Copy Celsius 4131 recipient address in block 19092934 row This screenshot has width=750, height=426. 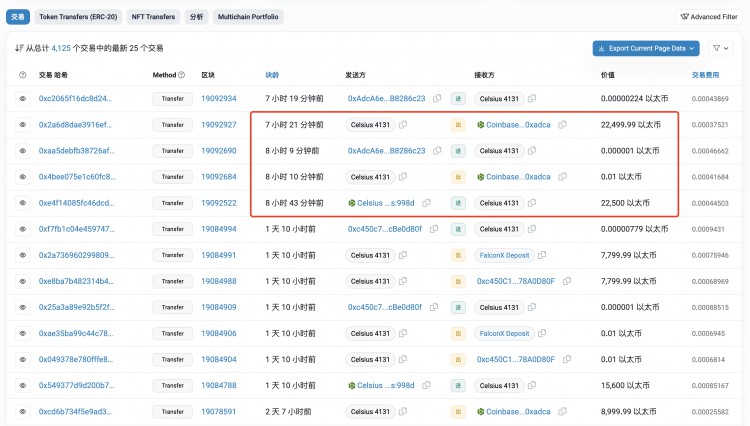pyautogui.click(x=532, y=98)
